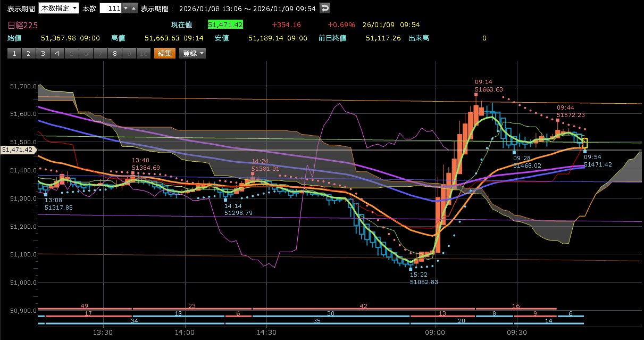Switch to chart preset 8

click(114, 53)
